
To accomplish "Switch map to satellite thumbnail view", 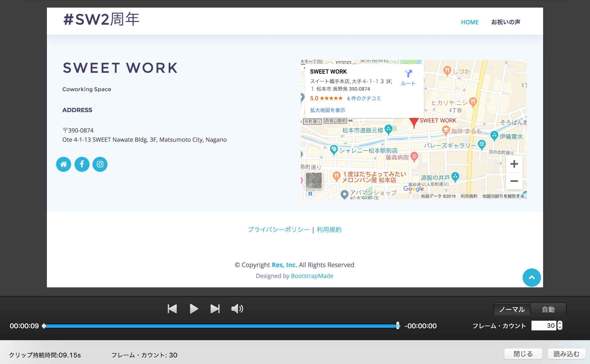I will pos(314,180).
